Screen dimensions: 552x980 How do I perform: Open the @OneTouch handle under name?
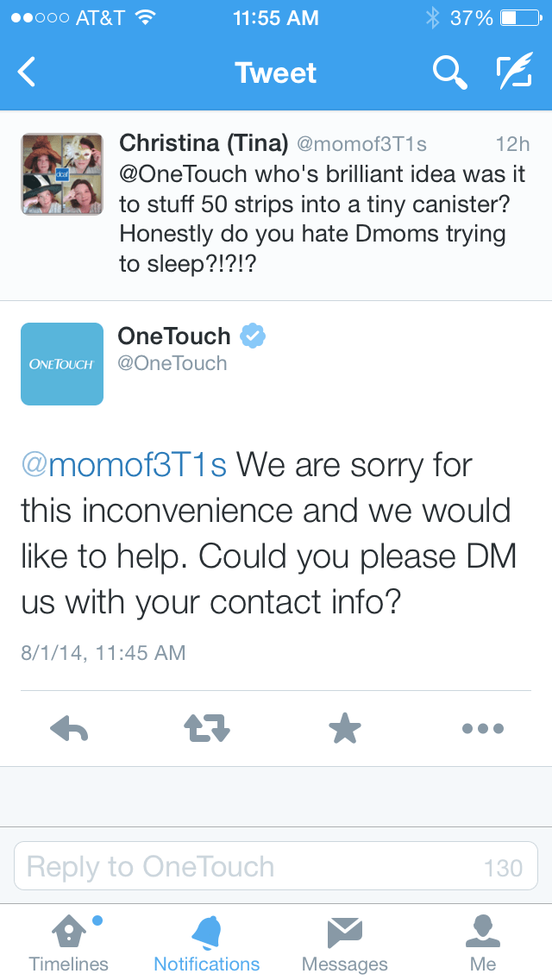tap(172, 364)
